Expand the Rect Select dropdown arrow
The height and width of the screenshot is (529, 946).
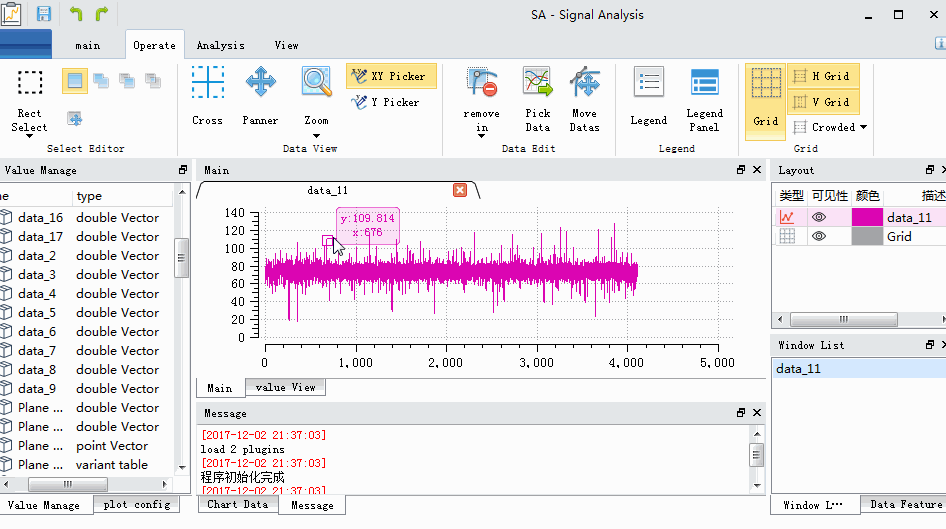[29, 136]
